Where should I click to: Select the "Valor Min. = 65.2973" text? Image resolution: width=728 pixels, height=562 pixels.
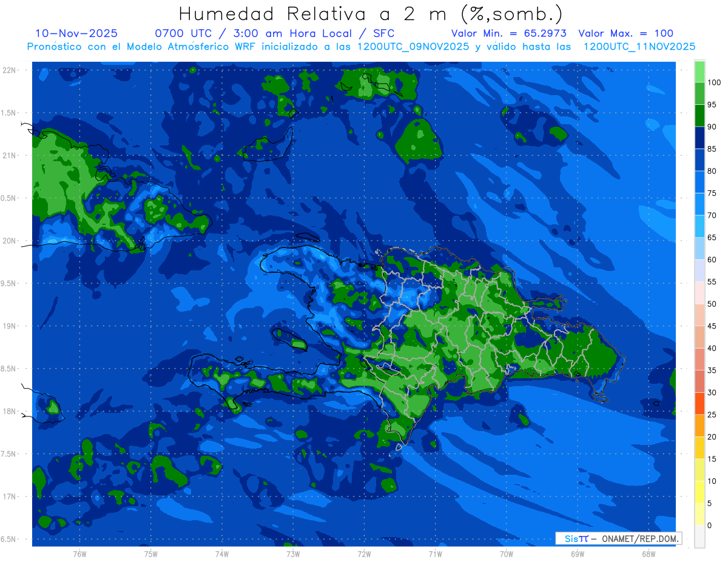509,33
